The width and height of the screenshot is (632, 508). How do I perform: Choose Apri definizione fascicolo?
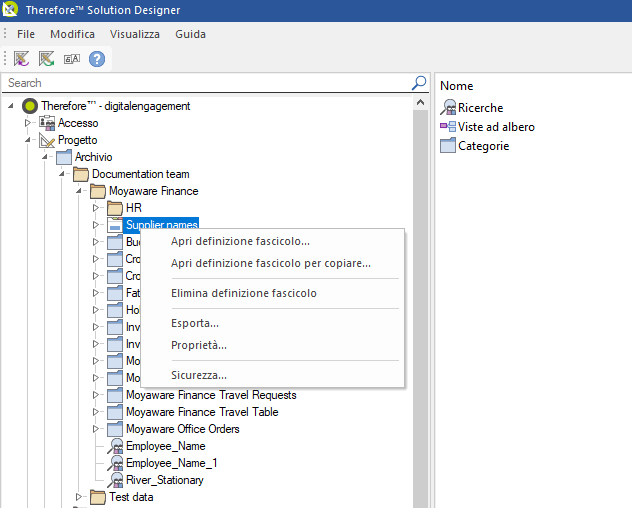point(272,241)
